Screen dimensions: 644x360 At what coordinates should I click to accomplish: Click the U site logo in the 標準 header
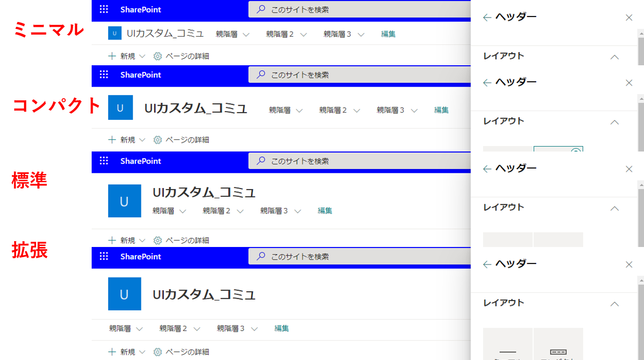tap(125, 201)
